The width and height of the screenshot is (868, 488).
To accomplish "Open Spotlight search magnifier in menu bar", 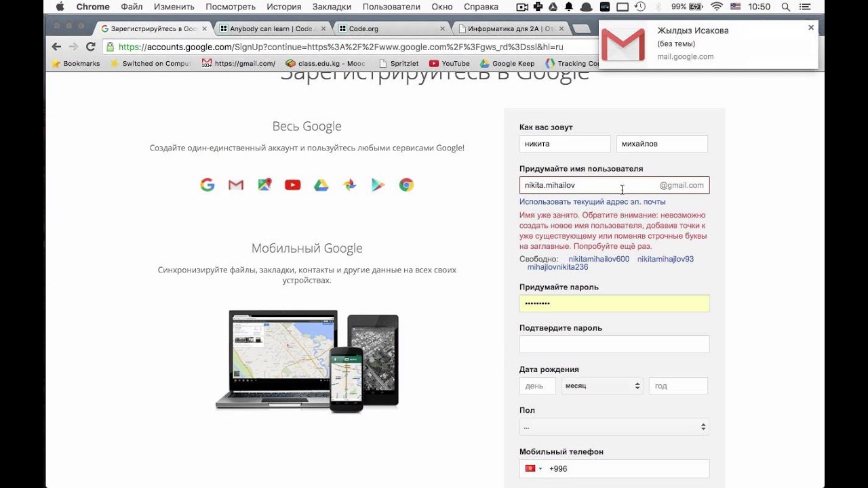I will pos(785,7).
